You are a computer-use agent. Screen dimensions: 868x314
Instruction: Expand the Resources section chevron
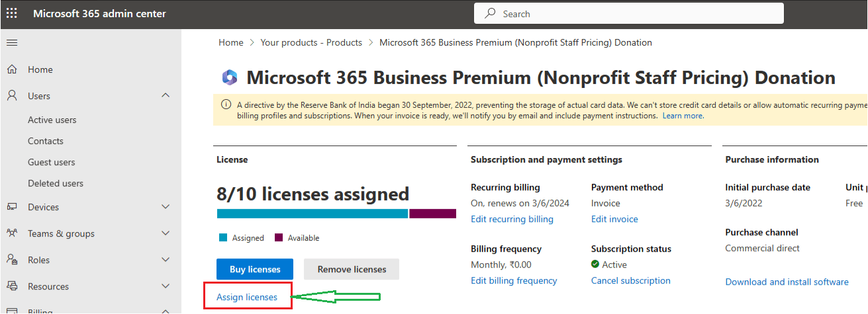pyautogui.click(x=166, y=286)
